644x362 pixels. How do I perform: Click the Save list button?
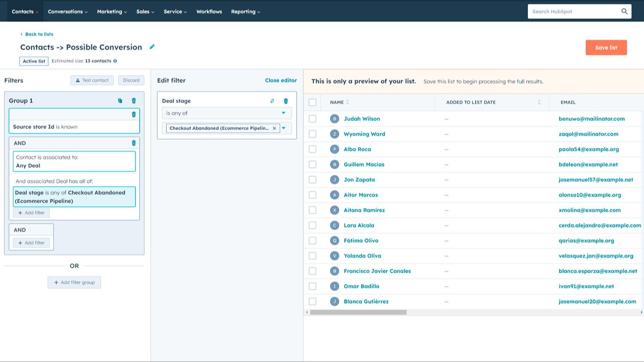click(x=606, y=48)
